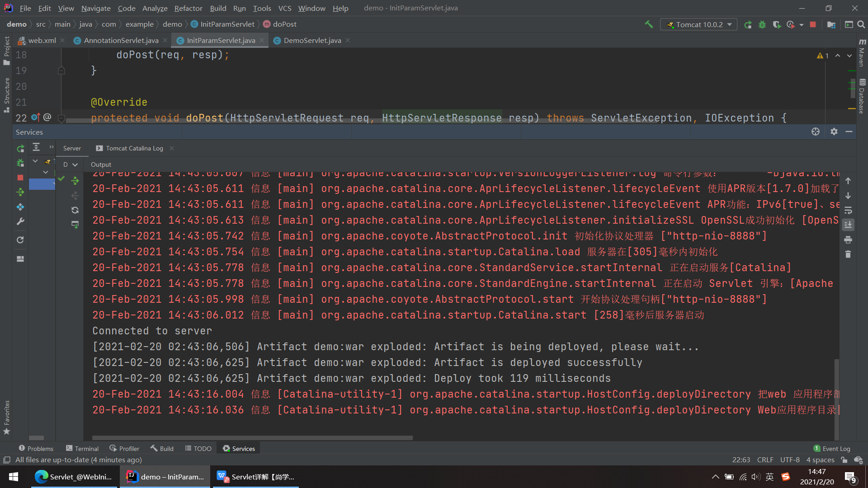Switch to DemoServlet.java tab
868x488 pixels.
pos(312,41)
